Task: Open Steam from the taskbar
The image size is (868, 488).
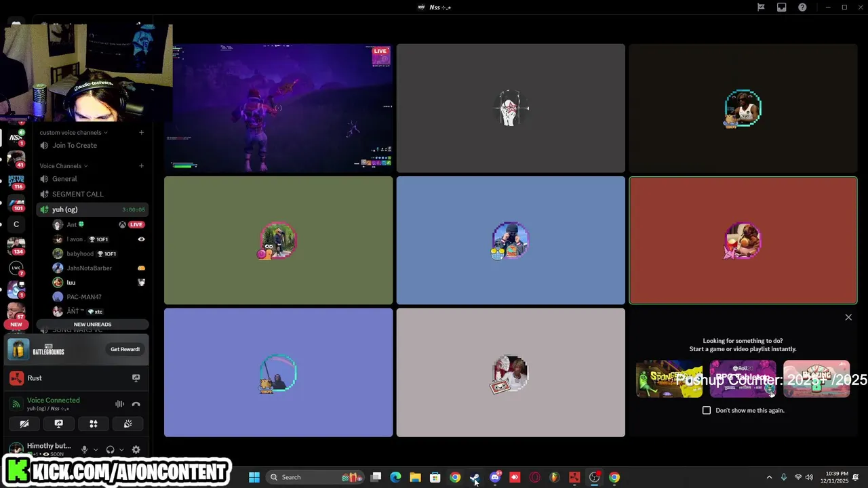Action: pos(475,477)
